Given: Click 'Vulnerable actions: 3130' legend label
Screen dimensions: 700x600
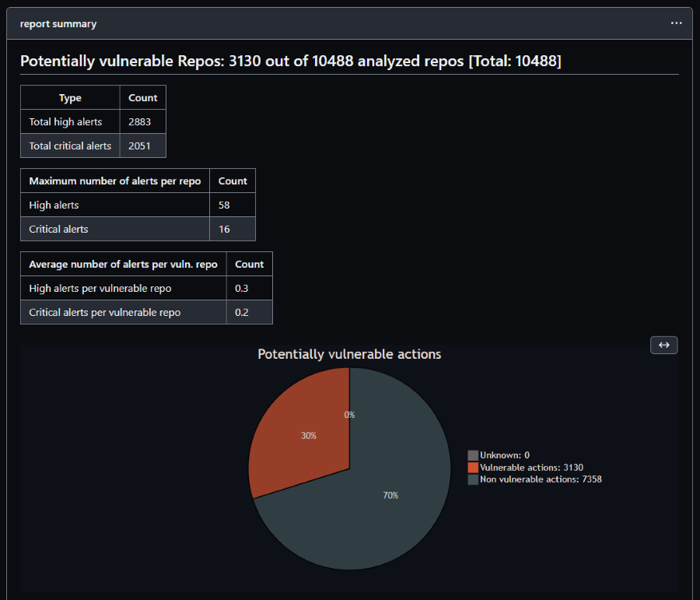Looking at the screenshot, I should pos(531,467).
